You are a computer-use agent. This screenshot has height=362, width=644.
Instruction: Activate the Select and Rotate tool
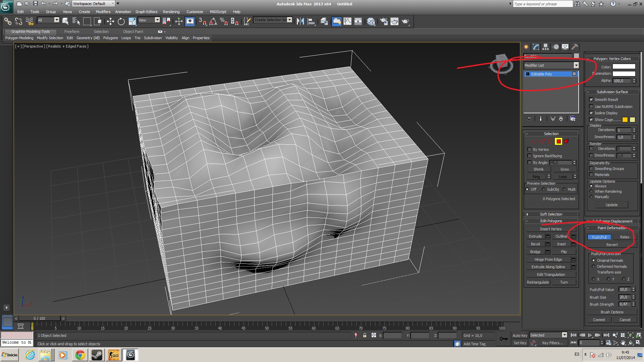pos(121,21)
